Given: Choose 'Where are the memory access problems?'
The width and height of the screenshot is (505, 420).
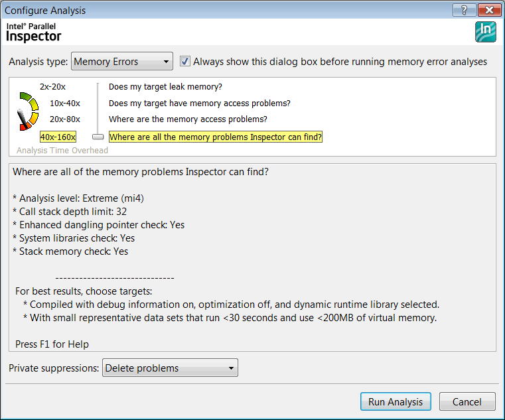Looking at the screenshot, I should pyautogui.click(x=188, y=119).
